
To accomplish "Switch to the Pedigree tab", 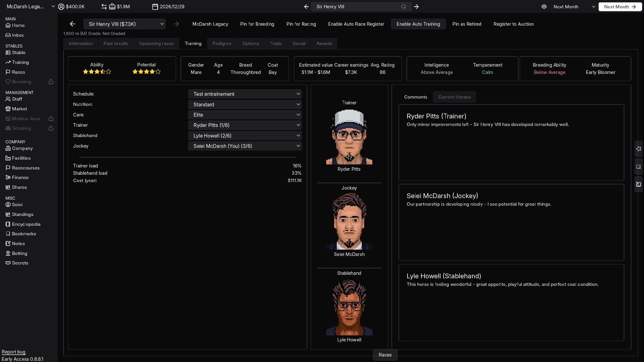I will coord(222,43).
